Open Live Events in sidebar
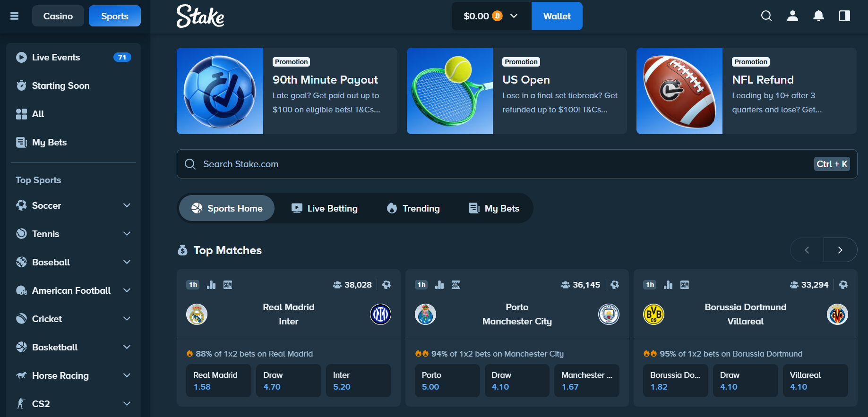This screenshot has width=868, height=417. point(73,57)
